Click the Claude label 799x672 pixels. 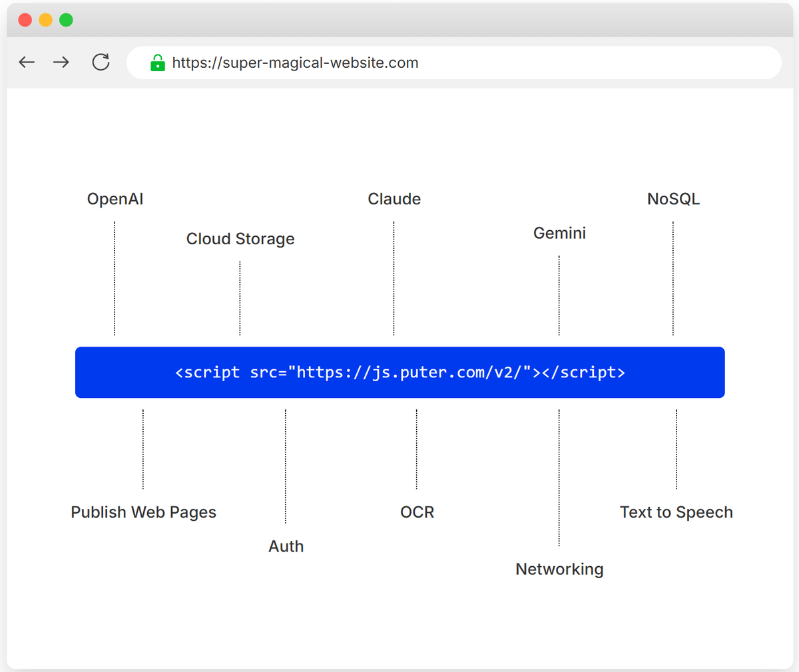(x=394, y=199)
